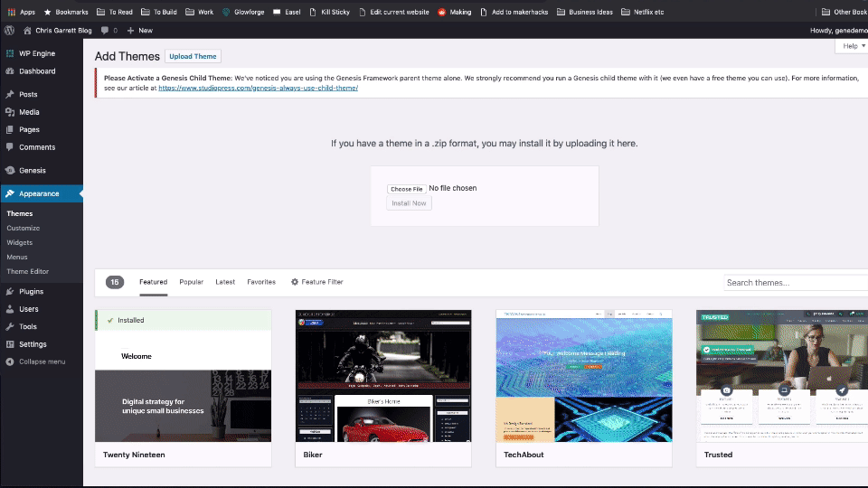Open the Kill Sticky bookmarklet
This screenshot has width=868, height=488.
[x=329, y=12]
